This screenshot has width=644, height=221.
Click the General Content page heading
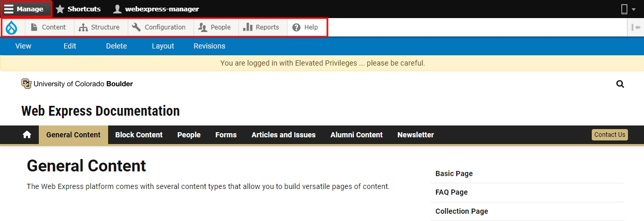86,166
